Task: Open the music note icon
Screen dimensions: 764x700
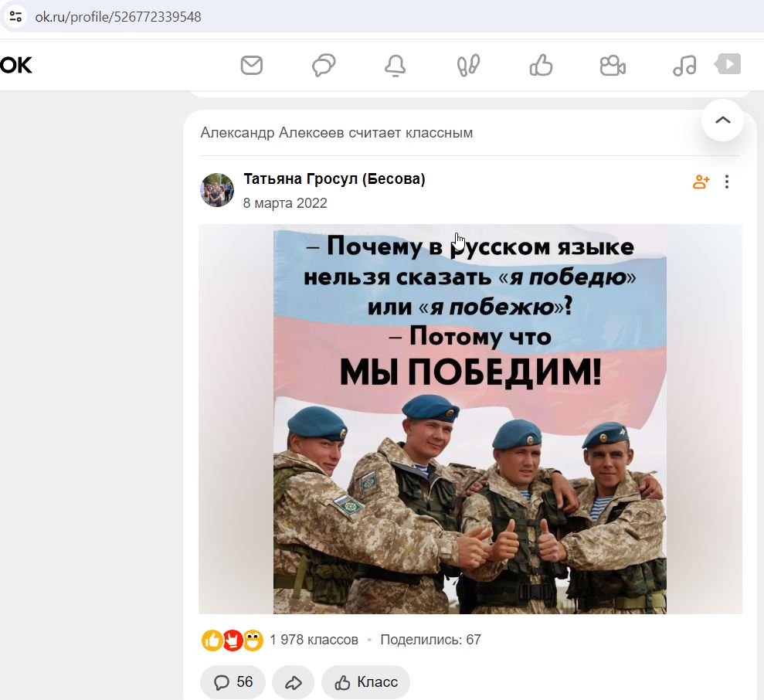Action: [684, 66]
